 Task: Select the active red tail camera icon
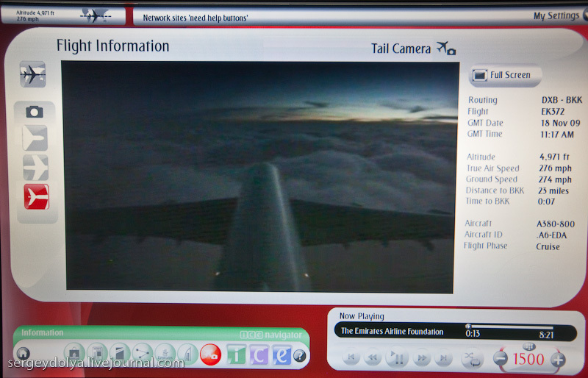[35, 196]
